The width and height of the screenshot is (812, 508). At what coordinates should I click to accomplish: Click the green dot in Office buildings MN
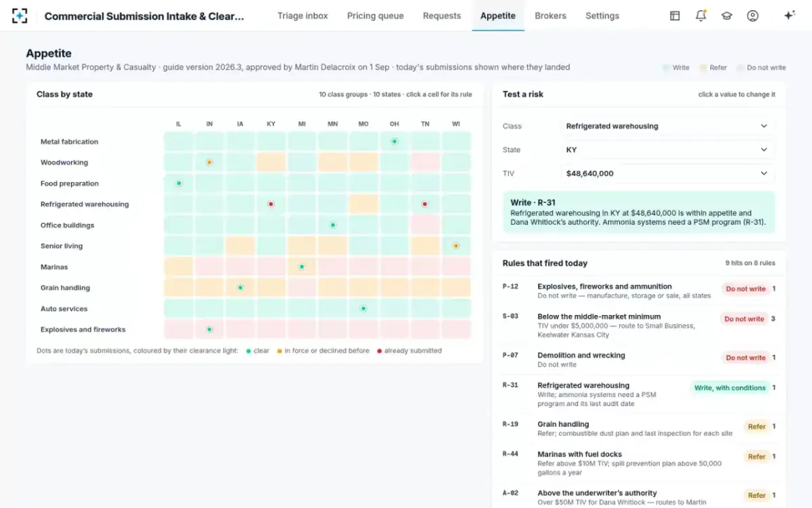[332, 225]
